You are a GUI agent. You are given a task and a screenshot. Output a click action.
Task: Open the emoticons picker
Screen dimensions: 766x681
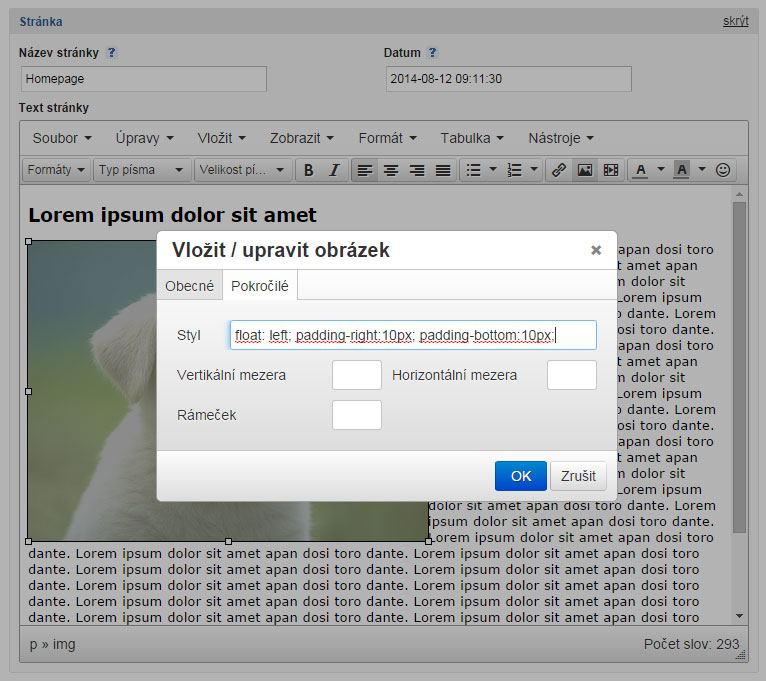[x=723, y=170]
